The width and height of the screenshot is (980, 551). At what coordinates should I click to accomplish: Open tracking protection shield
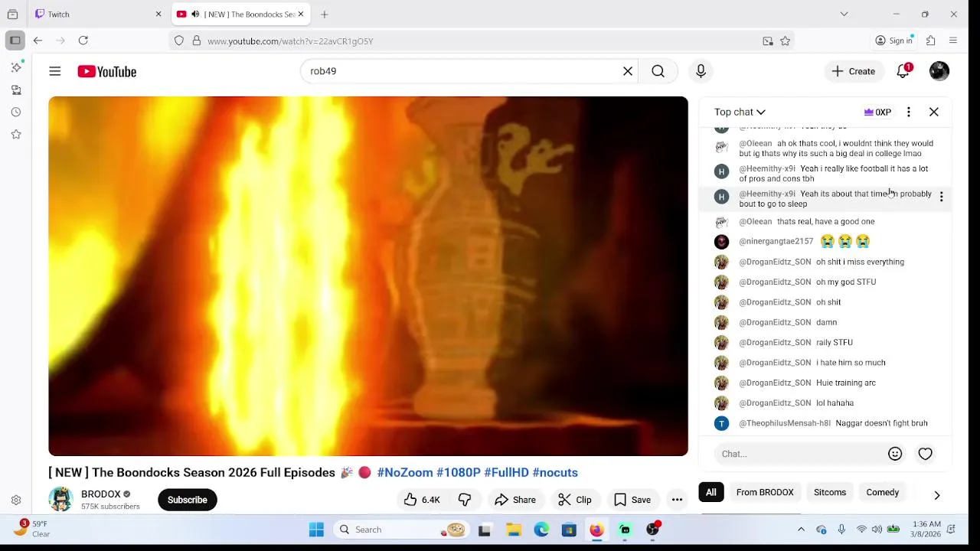pyautogui.click(x=179, y=41)
